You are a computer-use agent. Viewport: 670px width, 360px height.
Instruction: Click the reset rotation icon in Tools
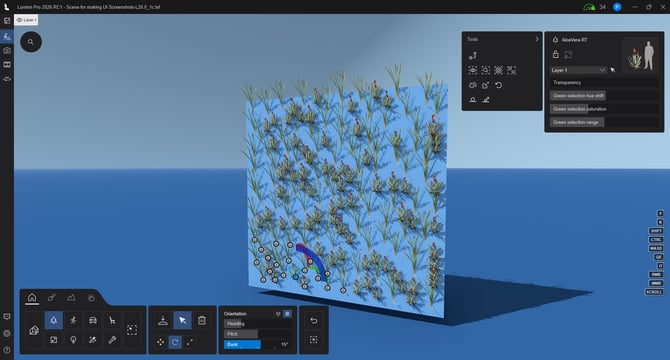pyautogui.click(x=499, y=85)
